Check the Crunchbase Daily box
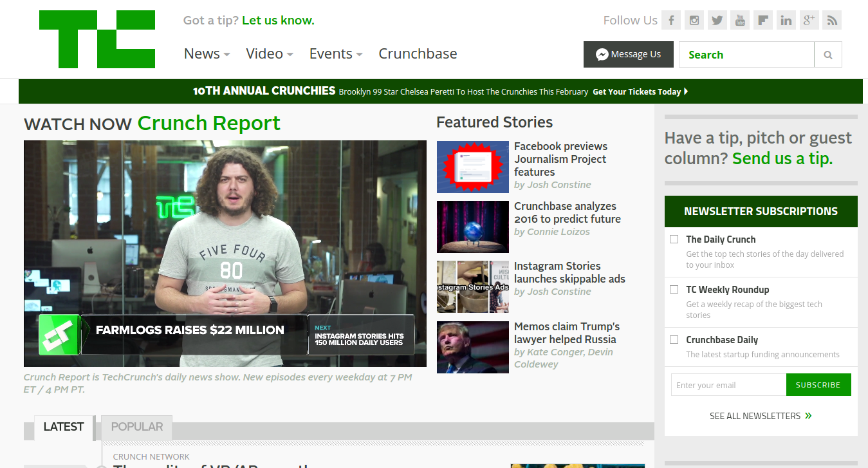The width and height of the screenshot is (868, 468). (x=674, y=339)
